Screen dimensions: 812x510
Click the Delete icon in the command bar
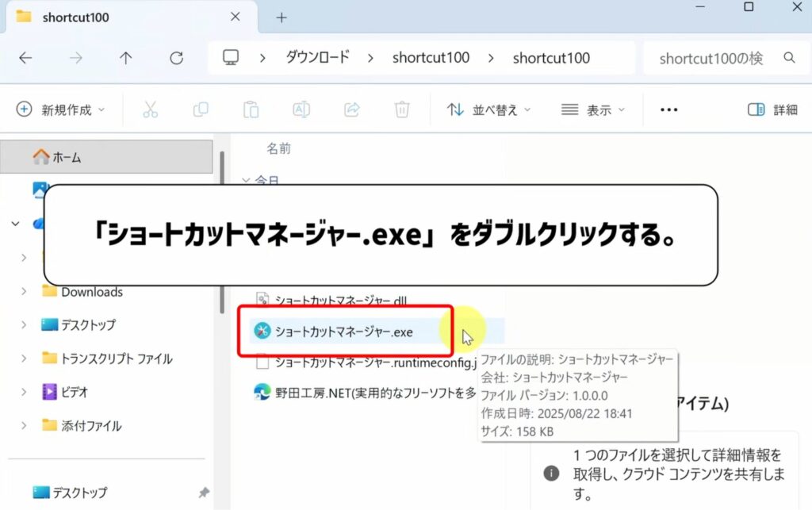pos(402,109)
